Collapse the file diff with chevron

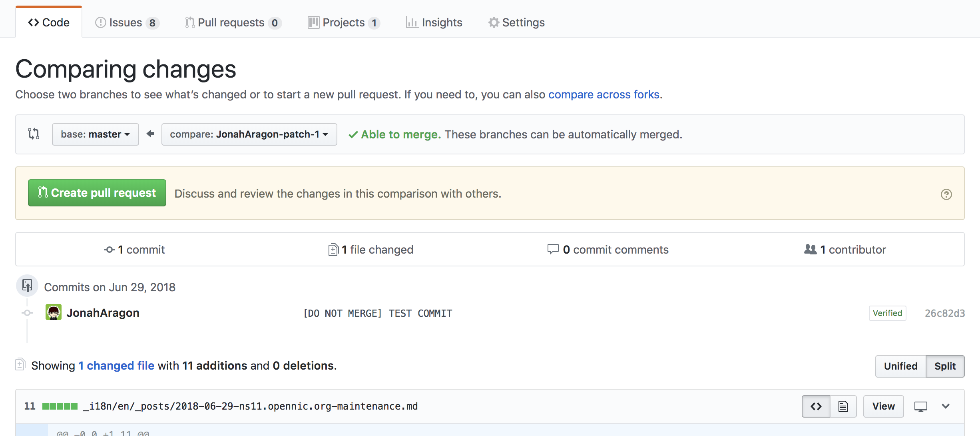[946, 406]
